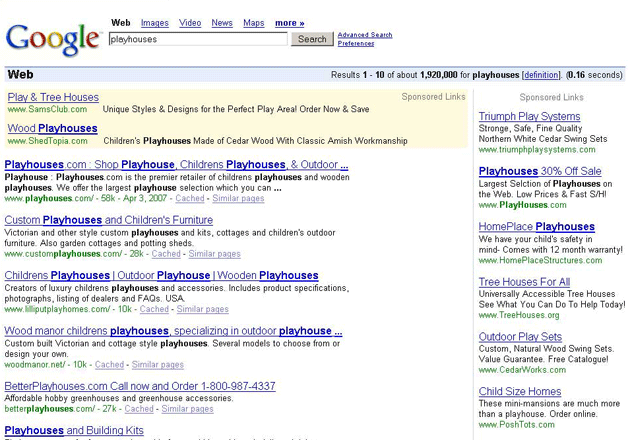628x440 pixels.
Task: Click the www.CedarWorks.com URL text
Action: tap(522, 370)
